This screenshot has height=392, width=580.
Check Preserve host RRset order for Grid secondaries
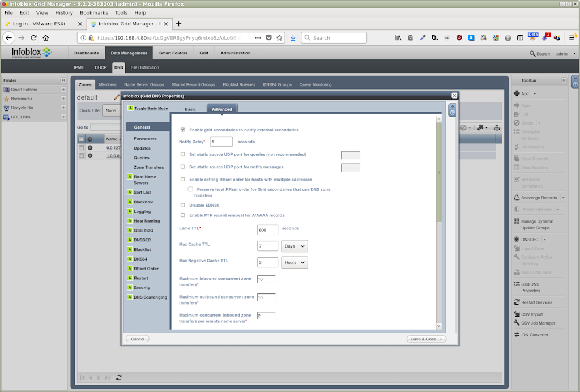tap(190, 189)
